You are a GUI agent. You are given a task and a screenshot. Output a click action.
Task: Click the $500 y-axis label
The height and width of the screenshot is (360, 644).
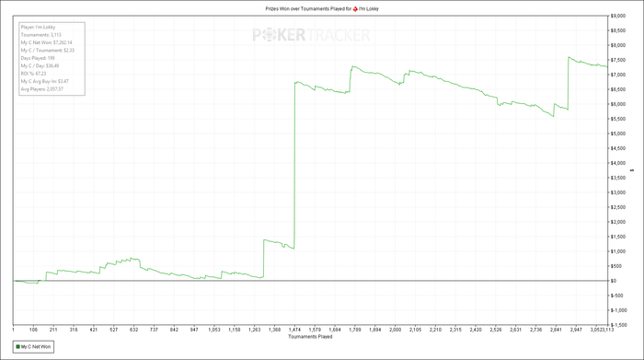click(616, 266)
